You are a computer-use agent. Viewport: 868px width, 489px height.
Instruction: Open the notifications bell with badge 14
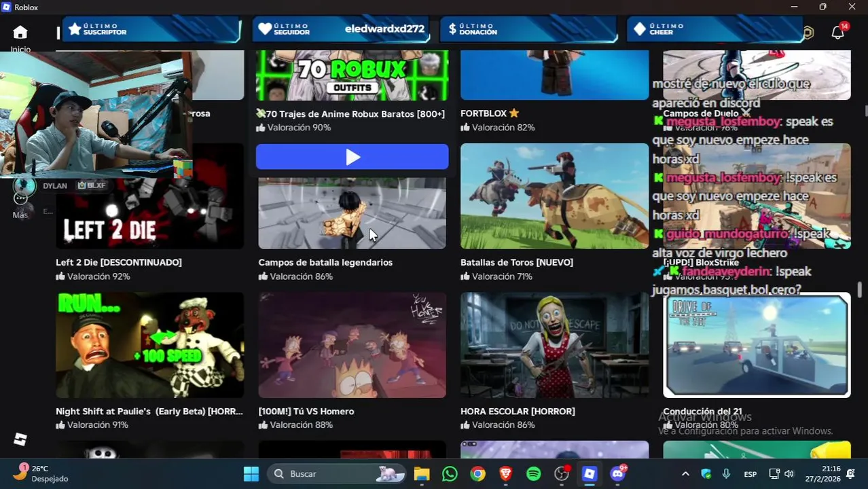(x=838, y=32)
